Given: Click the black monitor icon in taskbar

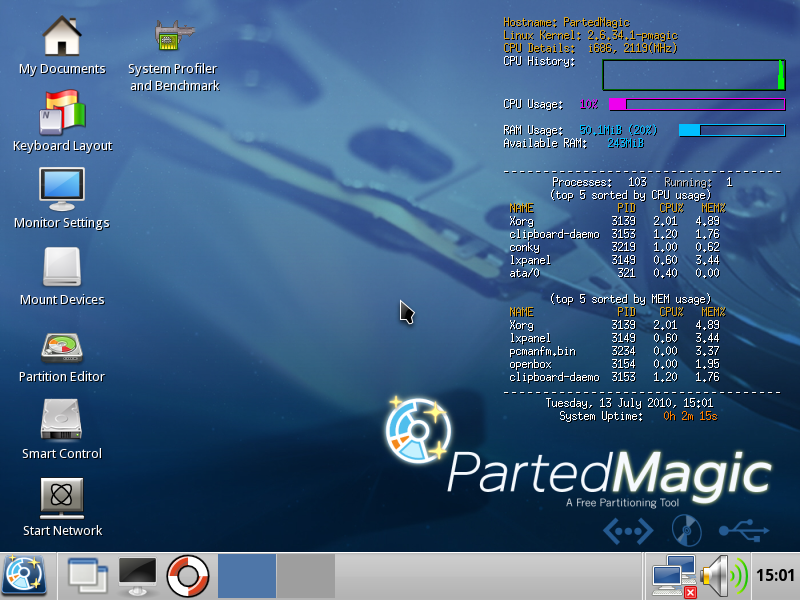Looking at the screenshot, I should click(137, 575).
